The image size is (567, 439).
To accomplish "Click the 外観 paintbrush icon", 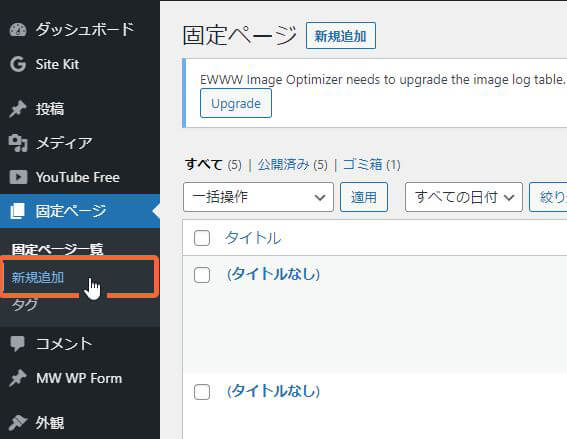I will pyautogui.click(x=18, y=422).
